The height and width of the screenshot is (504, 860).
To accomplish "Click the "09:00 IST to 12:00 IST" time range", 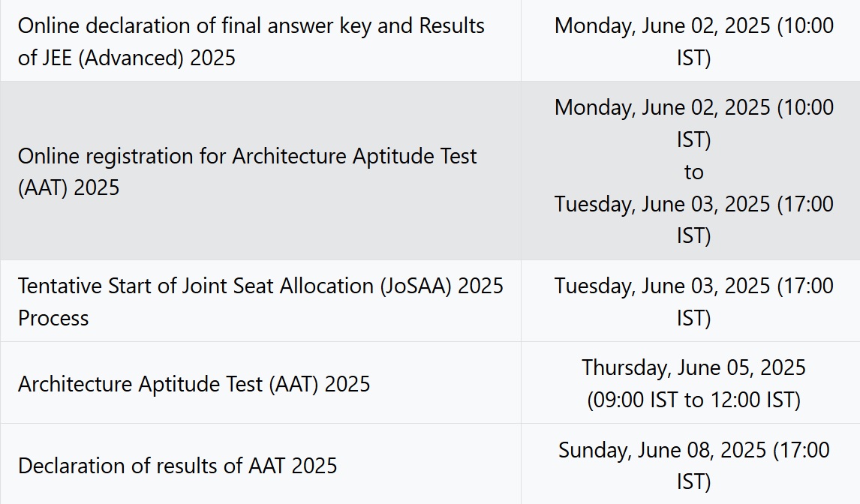I will click(x=693, y=400).
